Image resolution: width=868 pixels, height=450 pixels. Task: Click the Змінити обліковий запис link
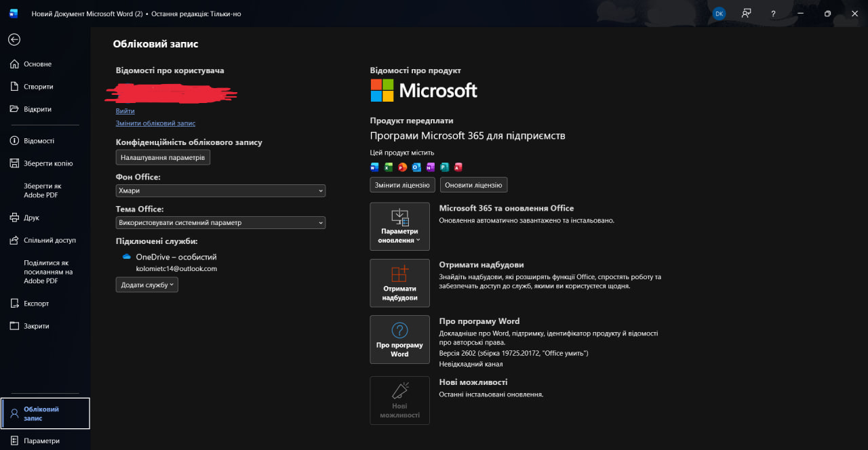point(155,123)
